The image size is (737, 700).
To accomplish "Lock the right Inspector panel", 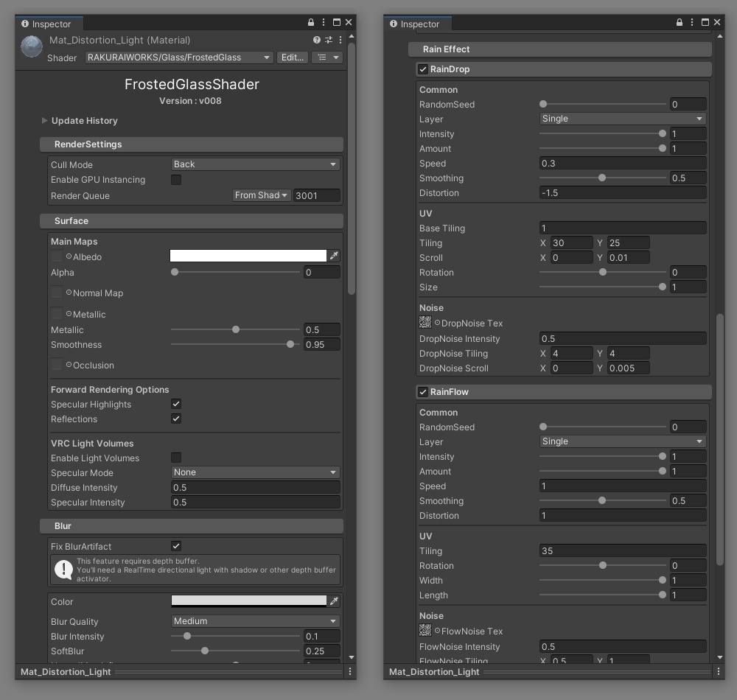I will [x=680, y=22].
